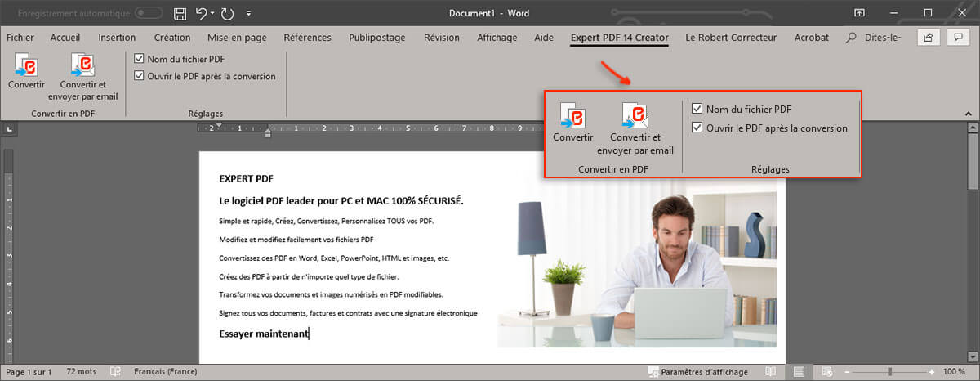Click the zoom in plus button
This screenshot has height=381, width=980.
(933, 372)
